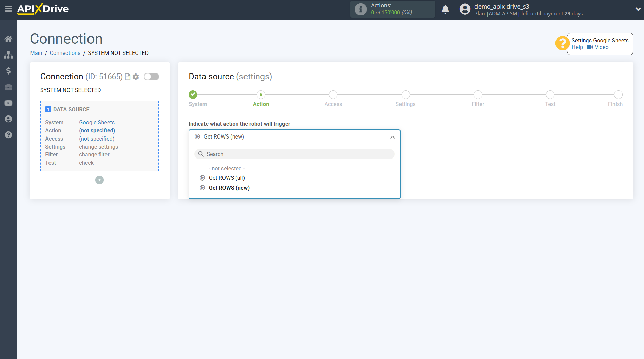644x359 pixels.
Task: Click the Google Sheets system link
Action: tap(97, 122)
